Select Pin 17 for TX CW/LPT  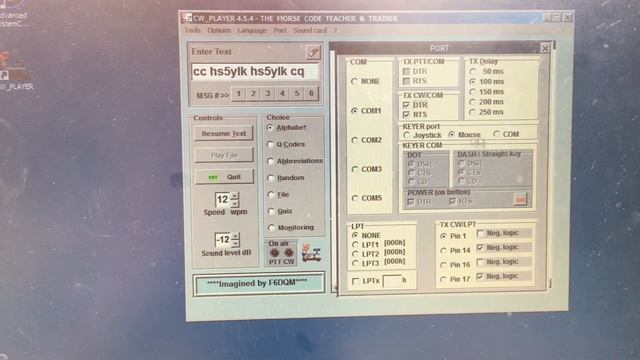[x=455, y=280]
